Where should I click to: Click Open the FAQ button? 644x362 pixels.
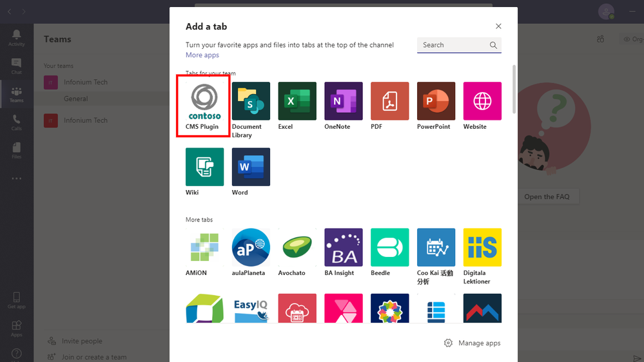(547, 196)
